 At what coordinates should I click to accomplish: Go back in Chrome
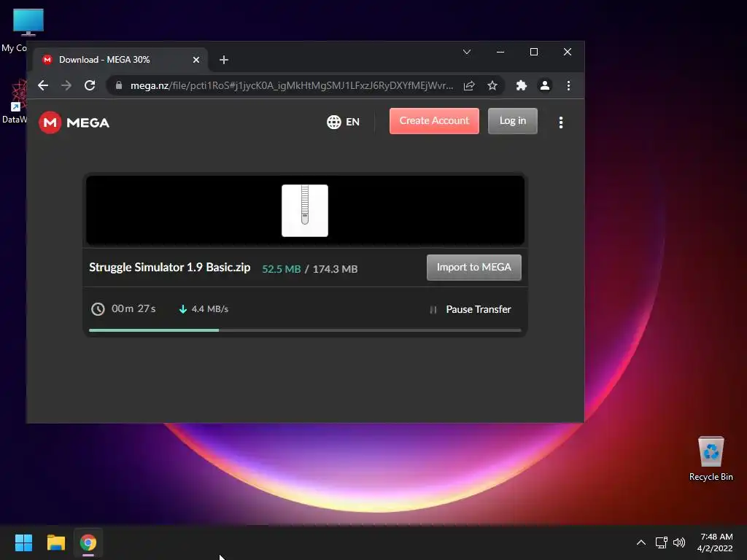[x=43, y=85]
